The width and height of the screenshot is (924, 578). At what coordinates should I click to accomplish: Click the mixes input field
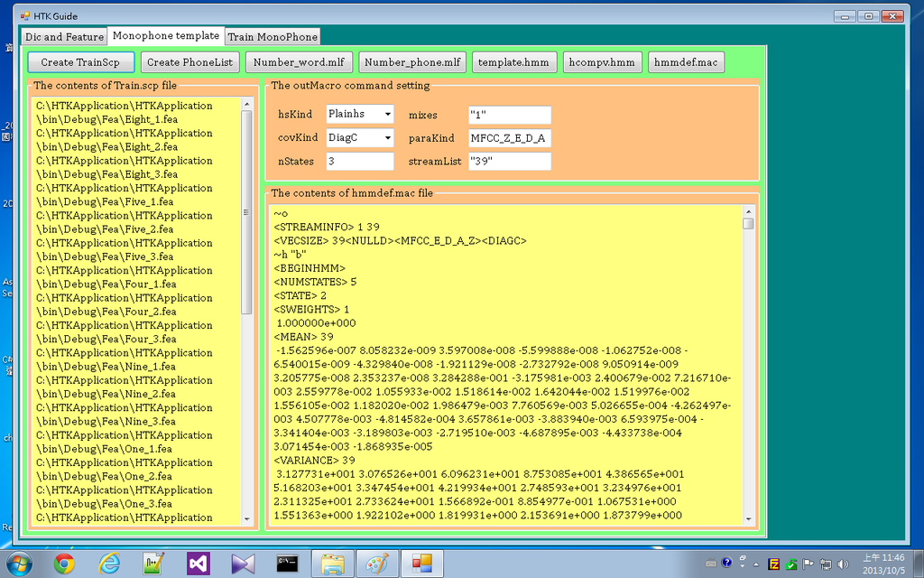coord(510,115)
